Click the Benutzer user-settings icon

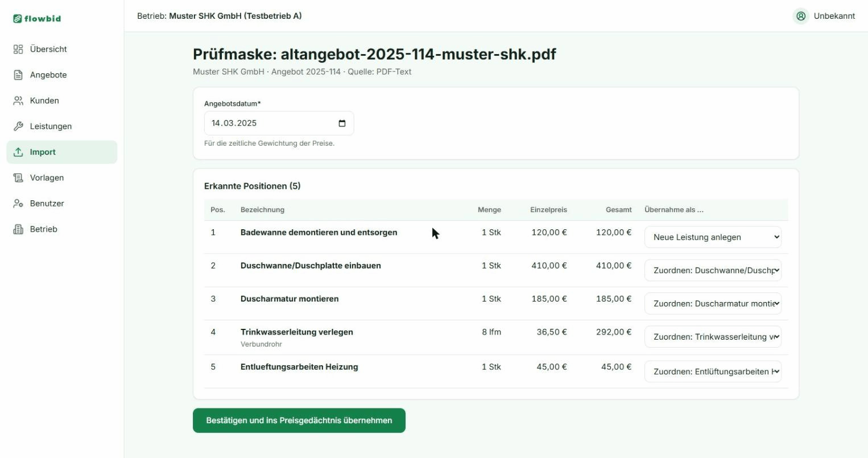18,204
